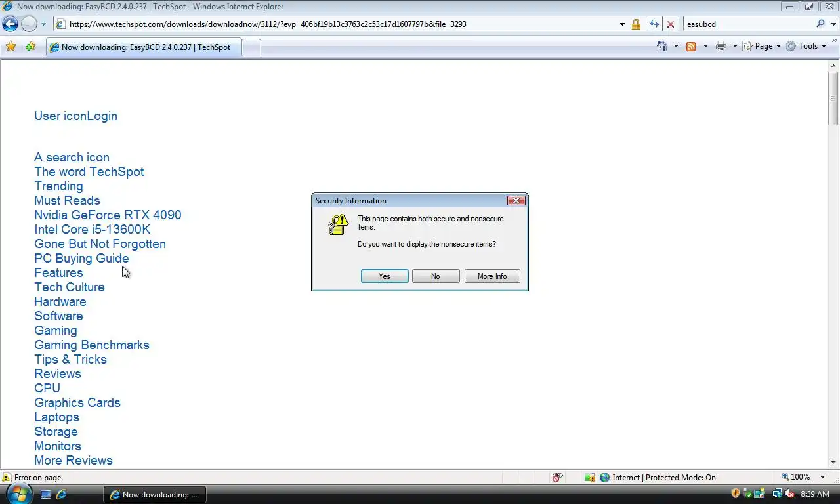Click the A search icon link
The image size is (840, 504).
point(72,157)
